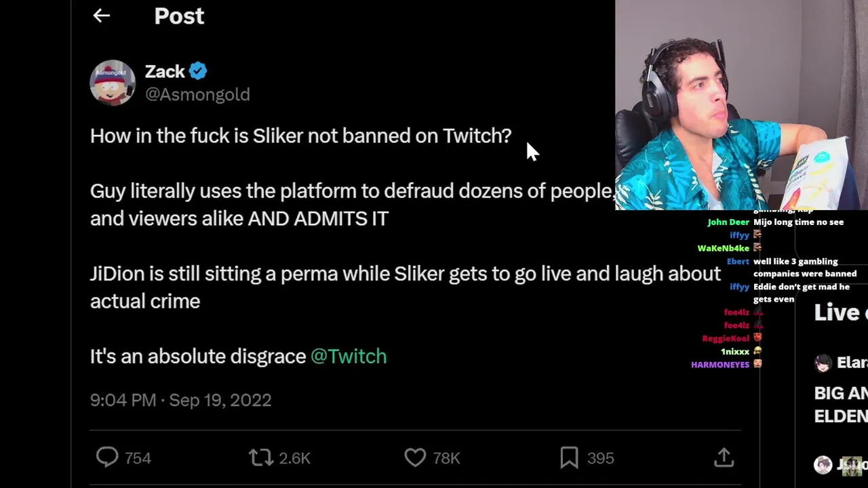The width and height of the screenshot is (868, 488).
Task: Click chat username John Deer
Action: tap(728, 222)
